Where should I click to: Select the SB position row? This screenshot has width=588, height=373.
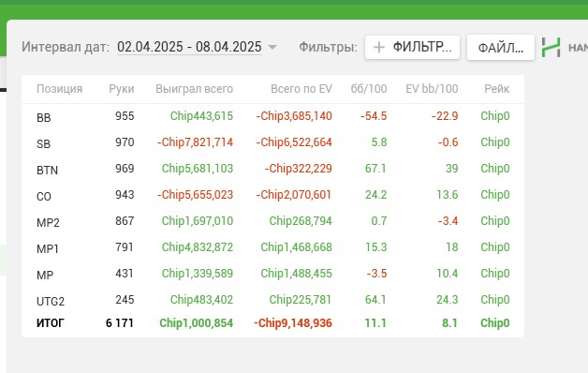pyautogui.click(x=273, y=143)
